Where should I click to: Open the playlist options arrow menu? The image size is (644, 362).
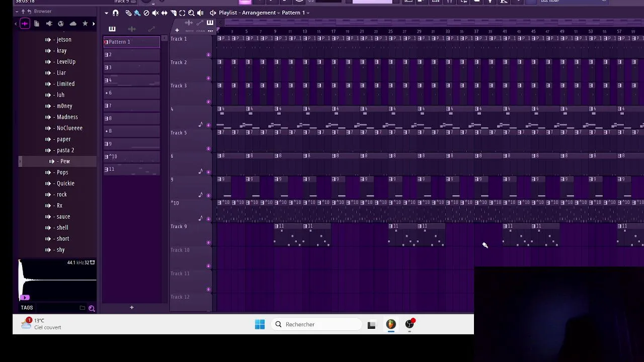pyautogui.click(x=106, y=13)
